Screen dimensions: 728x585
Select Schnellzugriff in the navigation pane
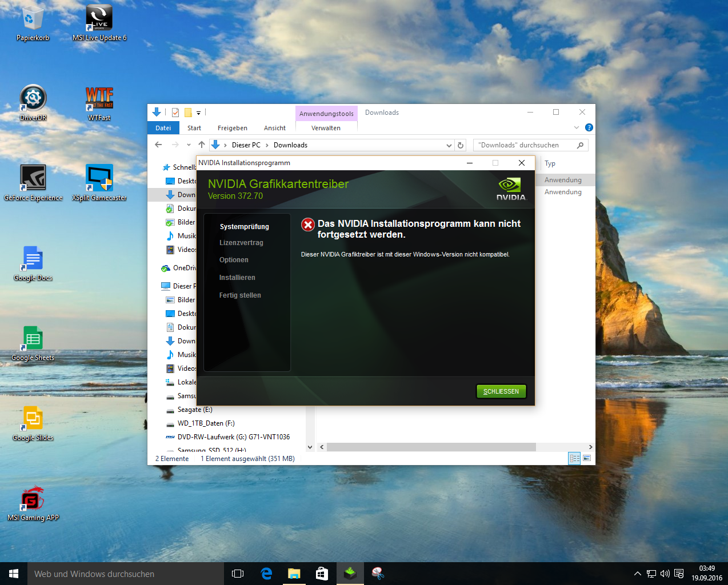pyautogui.click(x=178, y=167)
